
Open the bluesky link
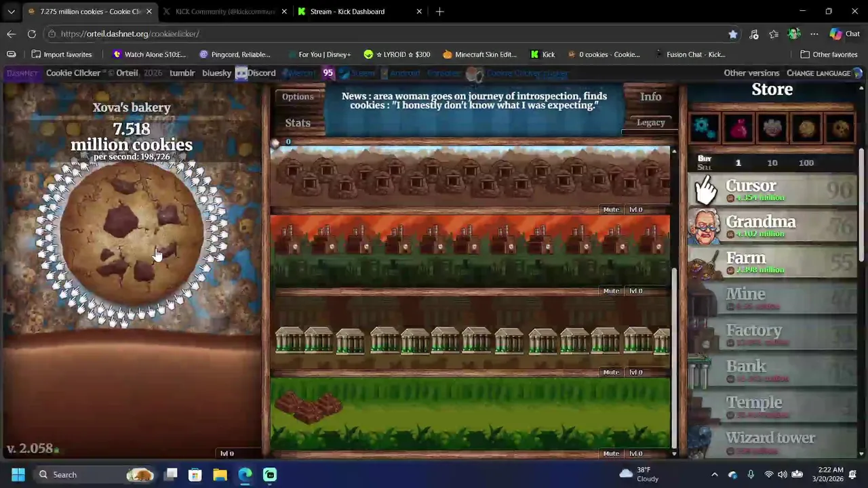click(x=216, y=73)
